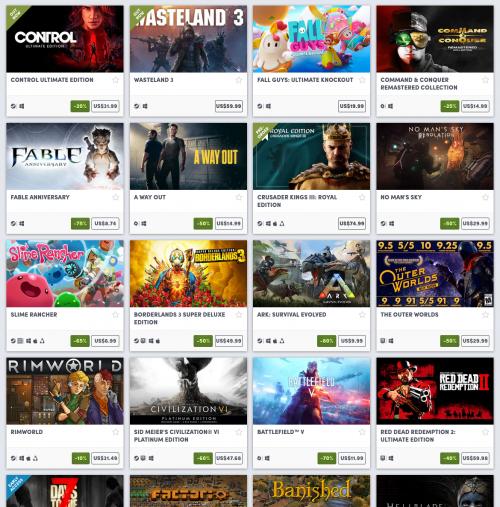Click the Apple icon under ARK: Survival Evolved
Image resolution: width=500 pixels, height=507 pixels.
tap(275, 341)
